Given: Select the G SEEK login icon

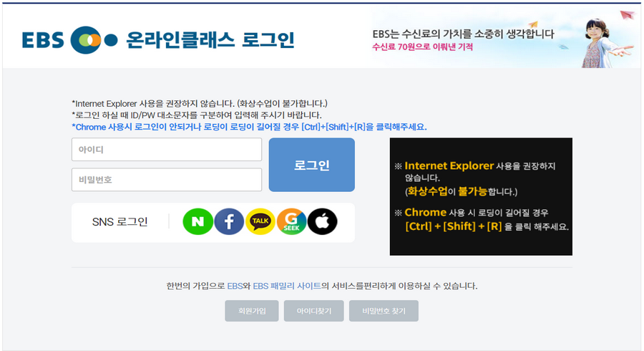Looking at the screenshot, I should [292, 222].
